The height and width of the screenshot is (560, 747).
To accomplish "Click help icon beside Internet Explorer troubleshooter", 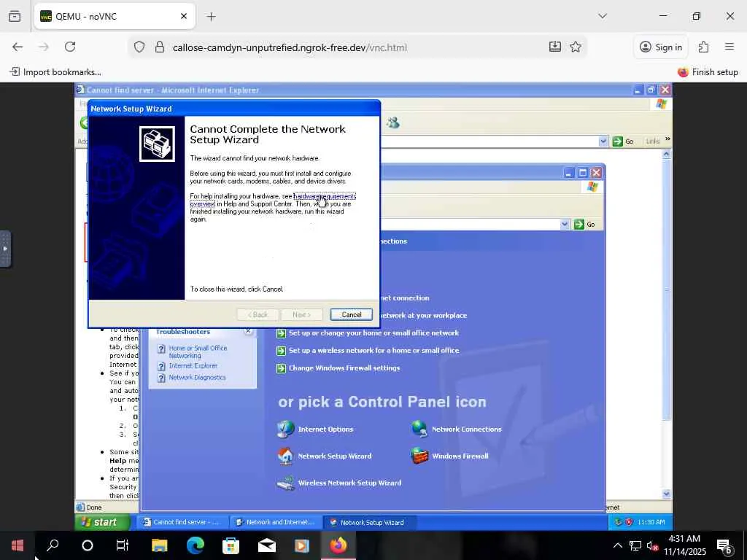I will tap(161, 366).
